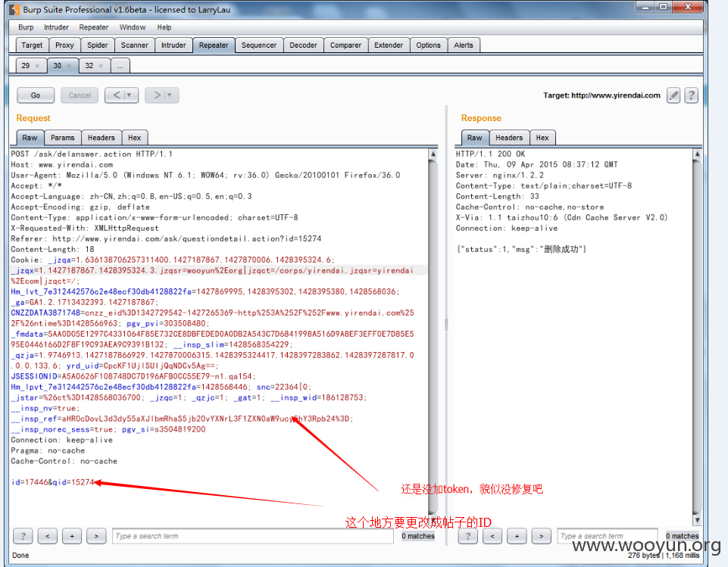This screenshot has height=567, width=728.
Task: Go to previous request search match
Action: coord(48,536)
